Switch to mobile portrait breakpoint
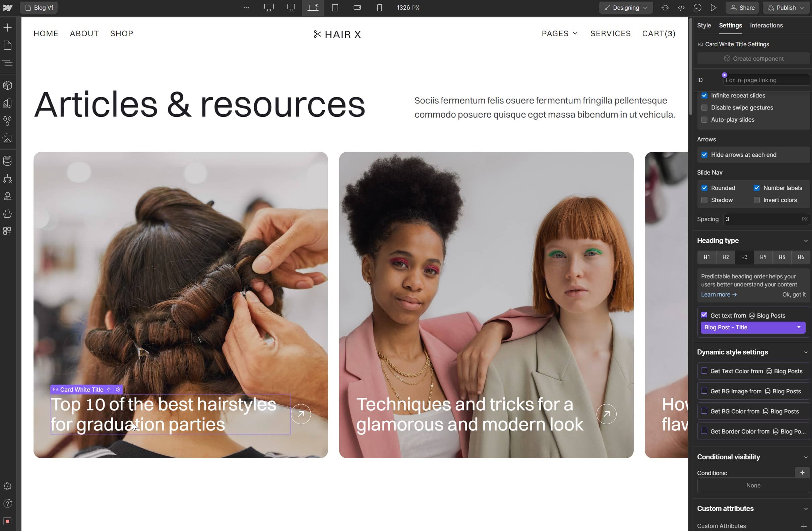 pyautogui.click(x=379, y=7)
